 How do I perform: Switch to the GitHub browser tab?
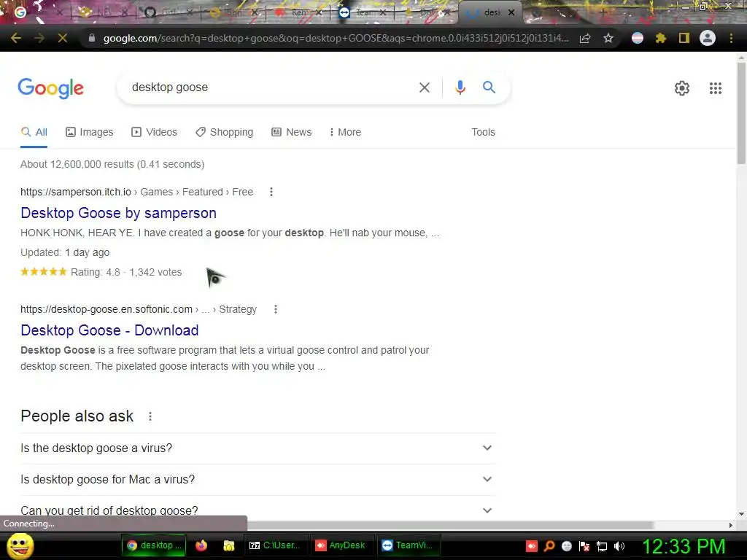click(x=167, y=12)
